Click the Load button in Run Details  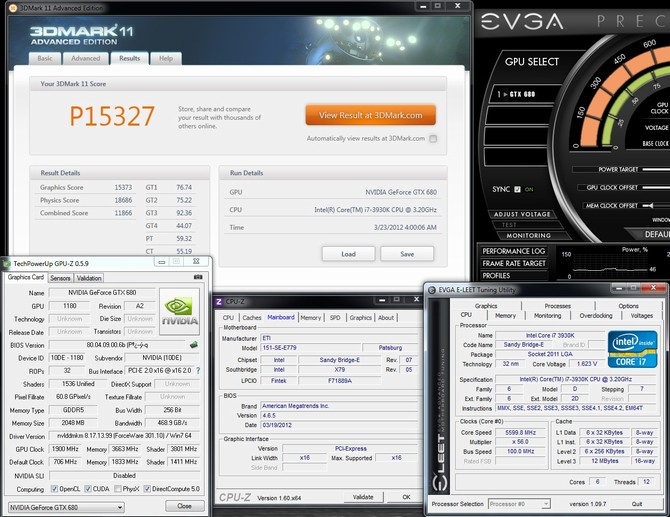[348, 254]
